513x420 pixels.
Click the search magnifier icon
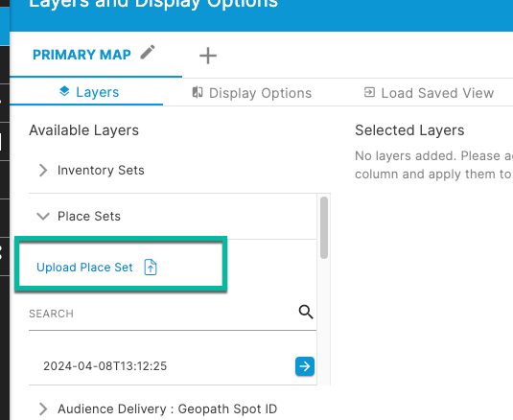pos(306,312)
